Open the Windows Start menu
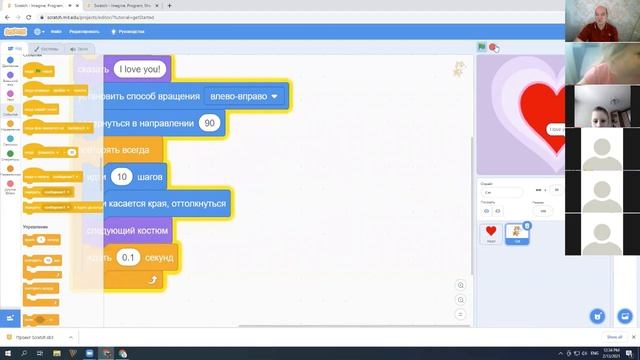The width and height of the screenshot is (640, 360). coord(8,353)
